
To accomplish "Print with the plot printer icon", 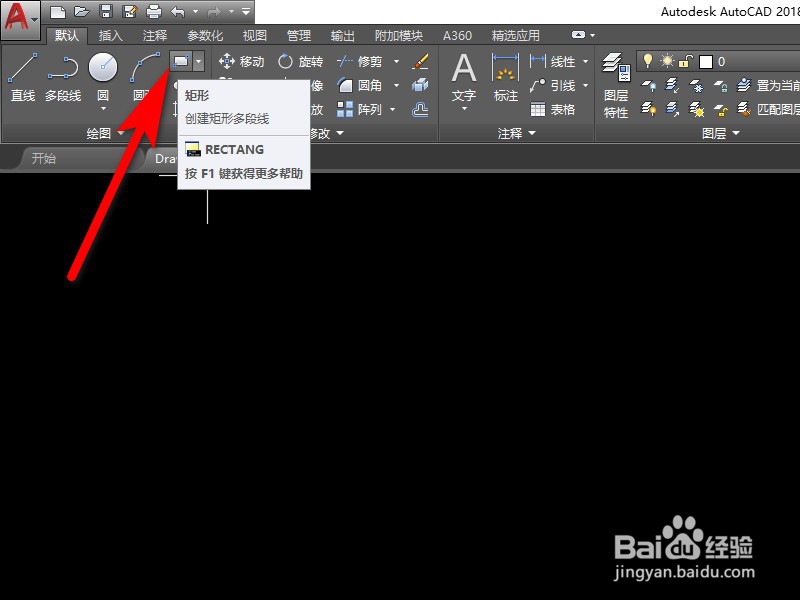I will coord(154,11).
